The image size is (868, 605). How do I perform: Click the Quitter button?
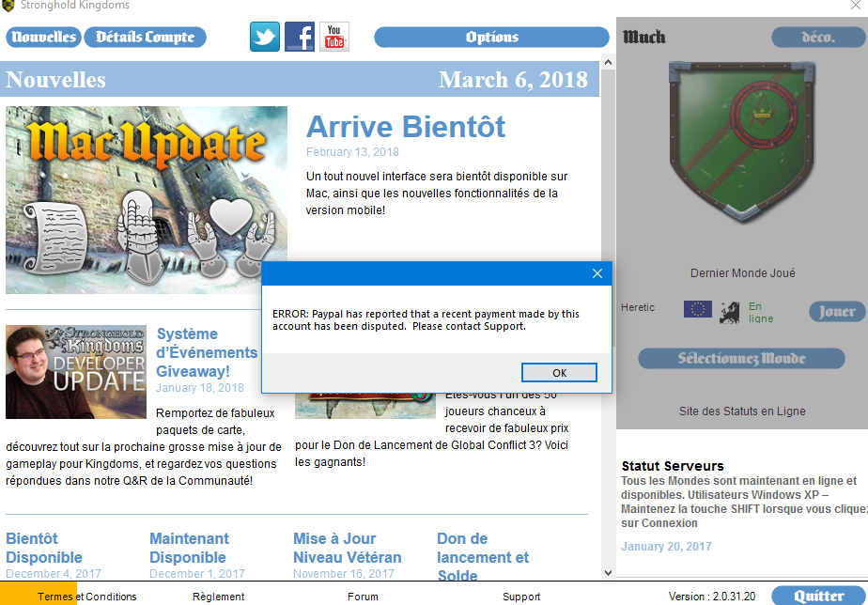click(x=818, y=596)
